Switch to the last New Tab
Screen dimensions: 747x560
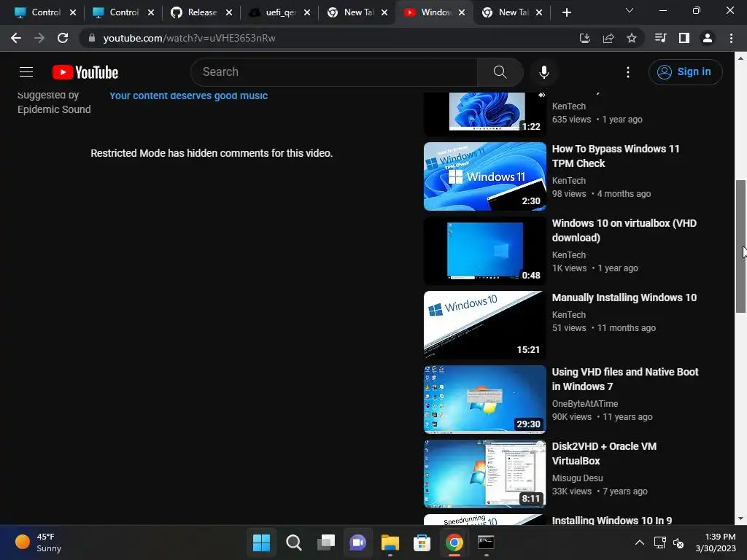coord(506,12)
